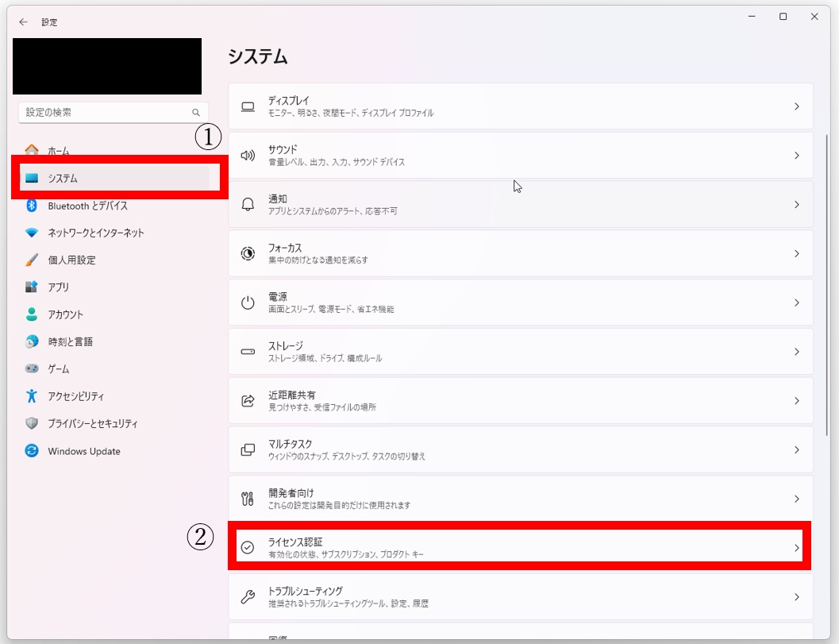Click the 個人用設定 paintbrush icon
839x644 pixels.
(x=32, y=260)
